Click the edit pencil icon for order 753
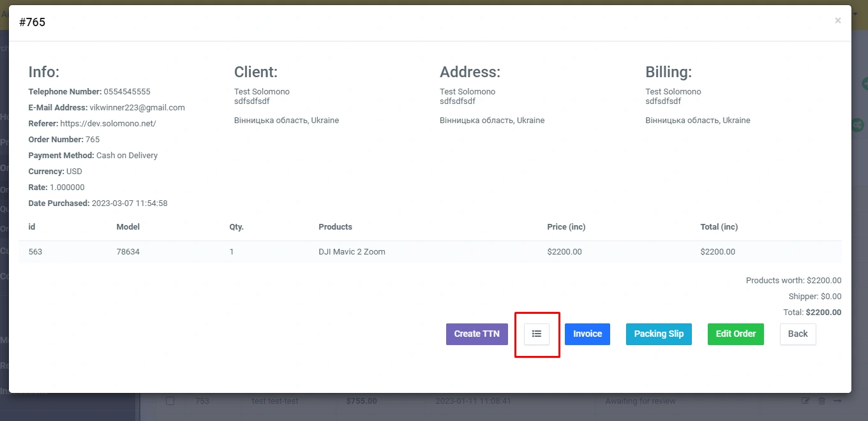 tap(805, 401)
